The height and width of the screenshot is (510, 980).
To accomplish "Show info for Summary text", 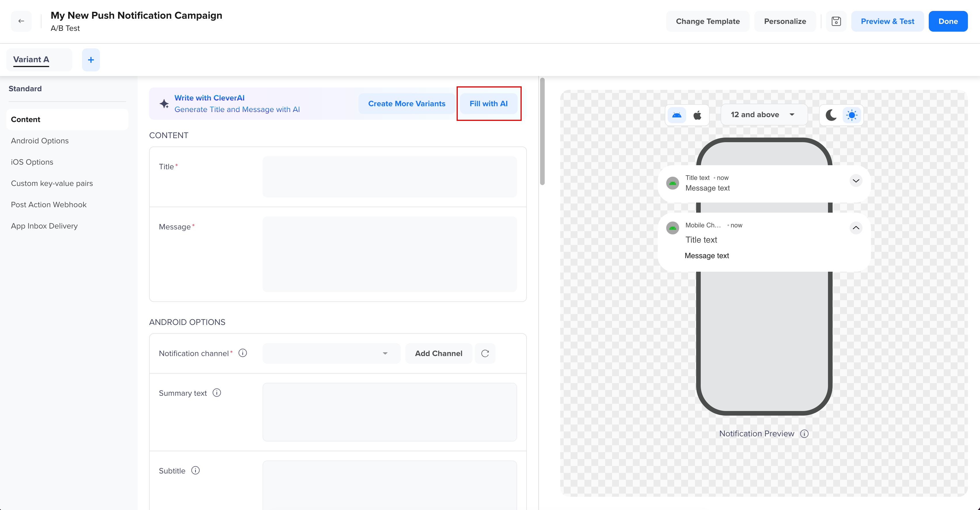I will (217, 393).
